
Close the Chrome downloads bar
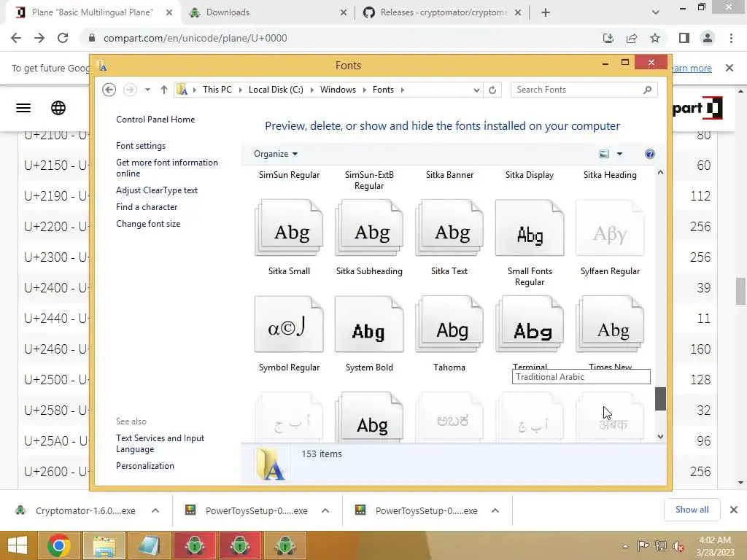point(734,510)
